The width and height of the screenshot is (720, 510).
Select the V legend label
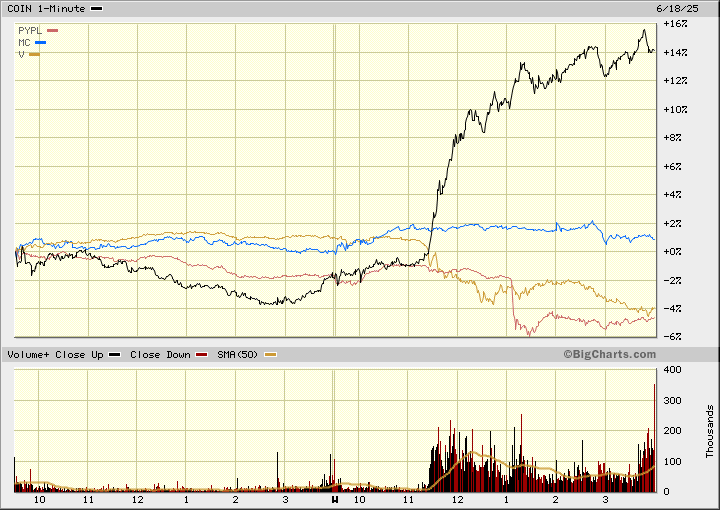point(21,55)
